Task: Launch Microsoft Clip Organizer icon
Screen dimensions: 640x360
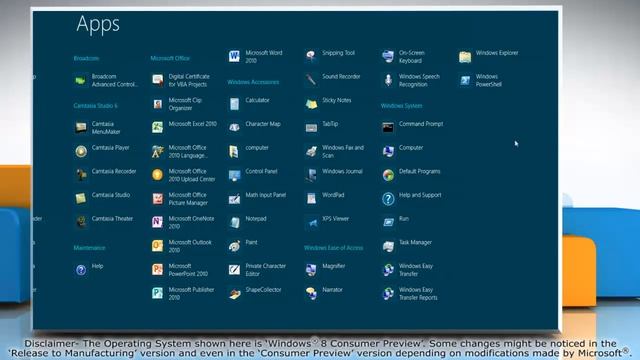Action: pos(158,104)
